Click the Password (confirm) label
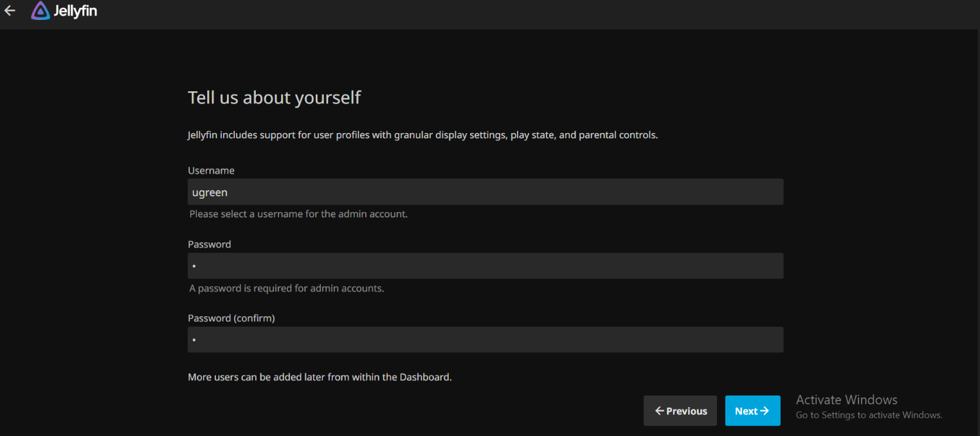Image resolution: width=980 pixels, height=436 pixels. point(231,318)
